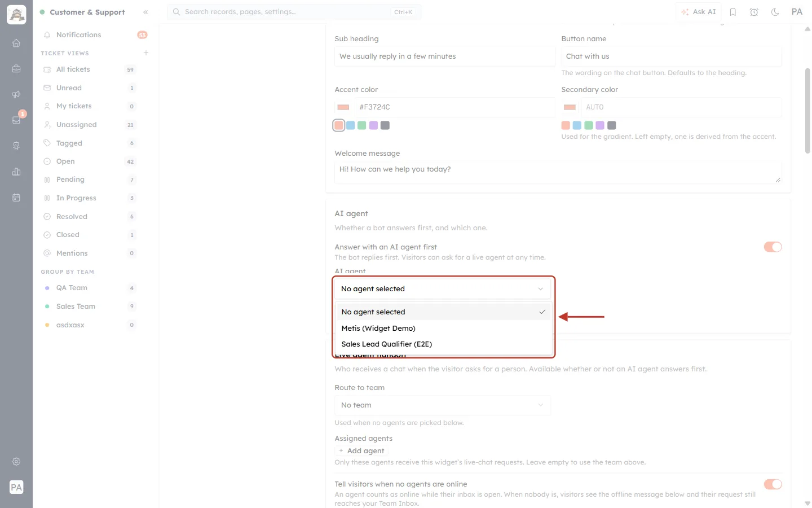Open the inbox icon with red badge

16,120
